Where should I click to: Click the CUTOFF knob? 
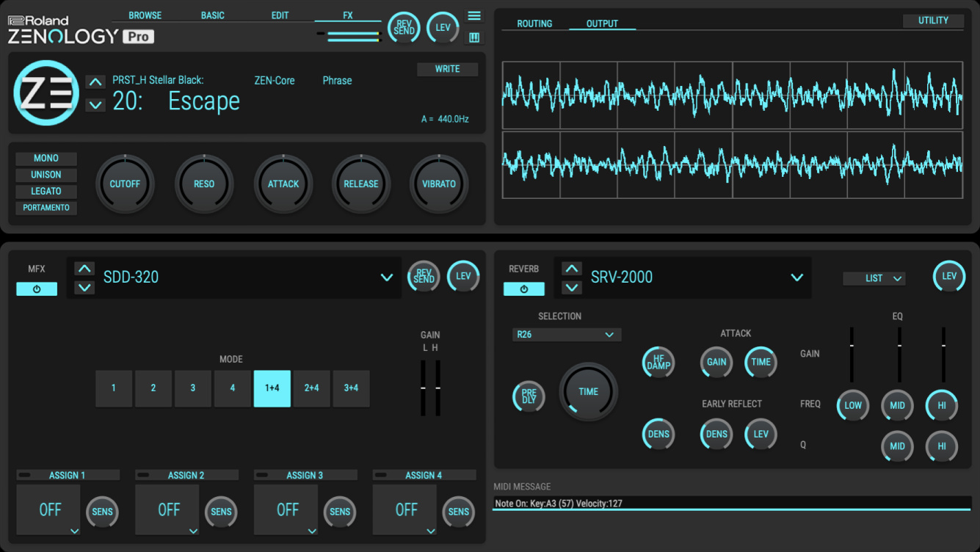(125, 184)
